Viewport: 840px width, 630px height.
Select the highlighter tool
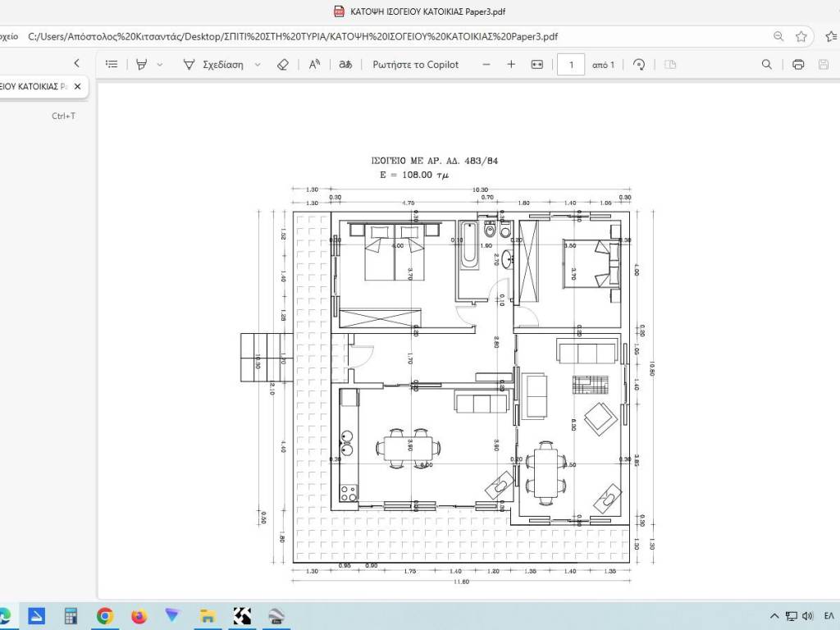coord(141,64)
